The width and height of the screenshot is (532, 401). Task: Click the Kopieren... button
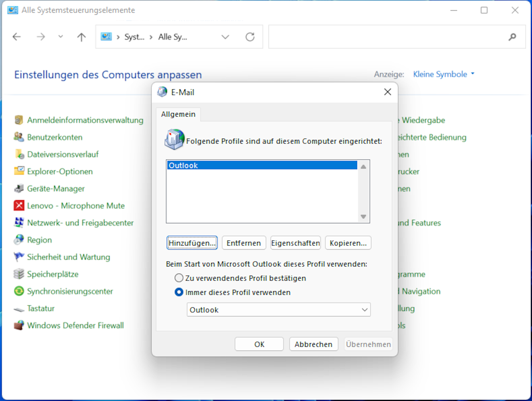348,243
